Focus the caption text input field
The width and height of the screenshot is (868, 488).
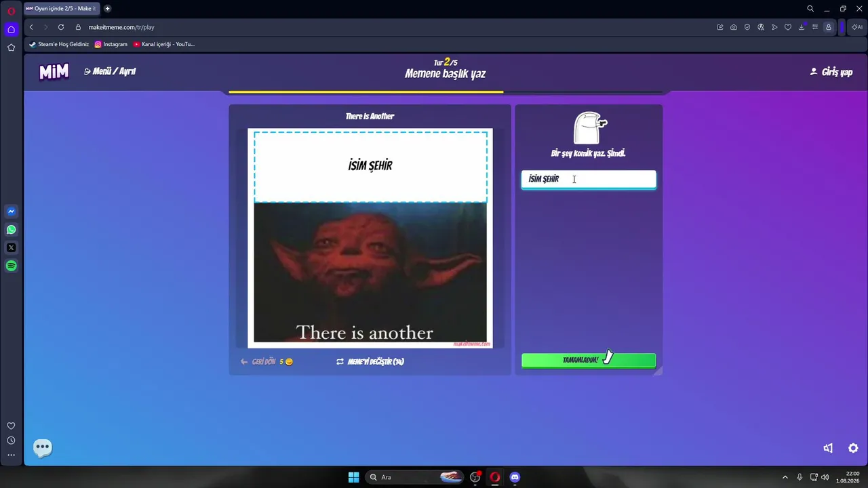(589, 179)
